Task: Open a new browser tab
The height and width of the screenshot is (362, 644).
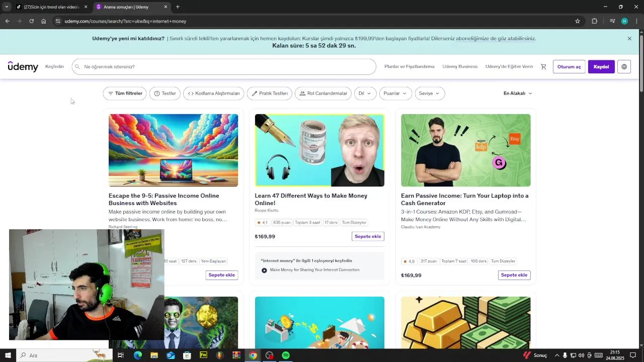Action: [x=178, y=7]
